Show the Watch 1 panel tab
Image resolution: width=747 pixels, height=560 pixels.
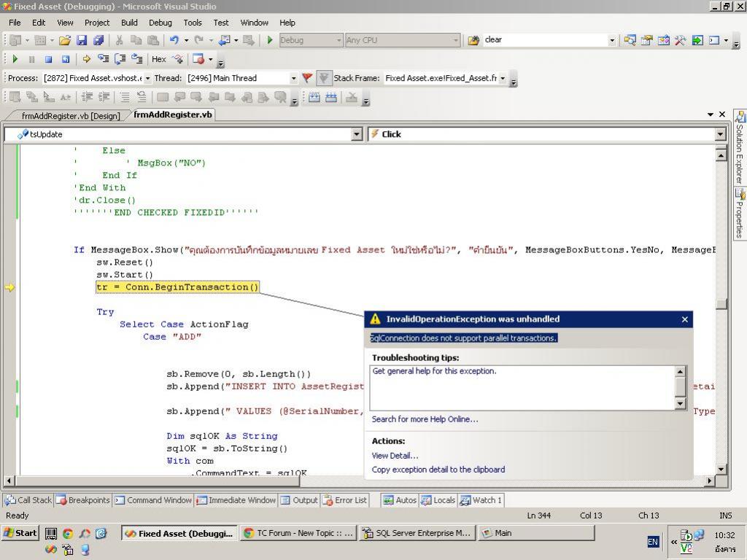tap(481, 500)
